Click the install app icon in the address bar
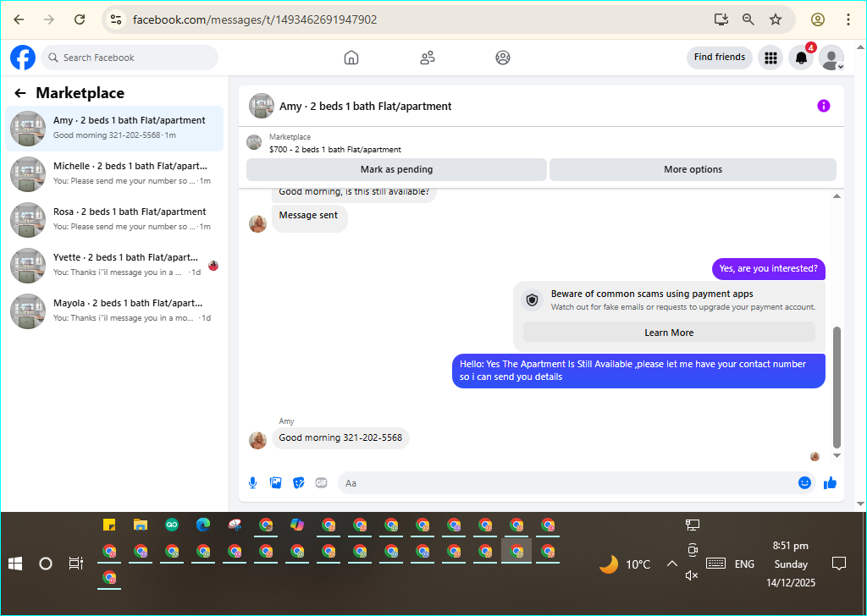 721,19
